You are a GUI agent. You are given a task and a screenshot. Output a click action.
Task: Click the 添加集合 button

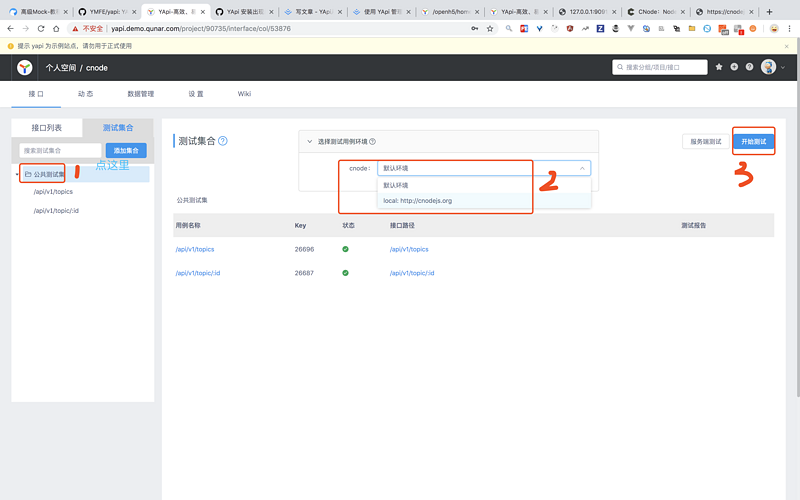[126, 151]
